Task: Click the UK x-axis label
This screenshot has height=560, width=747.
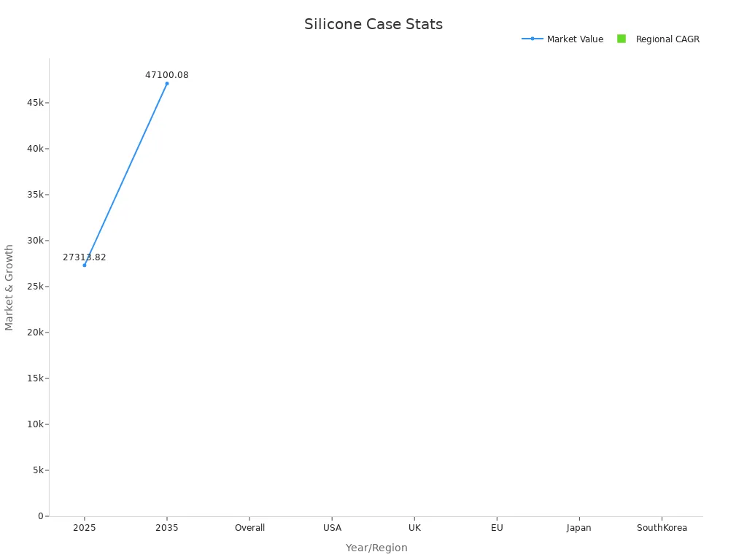Action: (414, 528)
